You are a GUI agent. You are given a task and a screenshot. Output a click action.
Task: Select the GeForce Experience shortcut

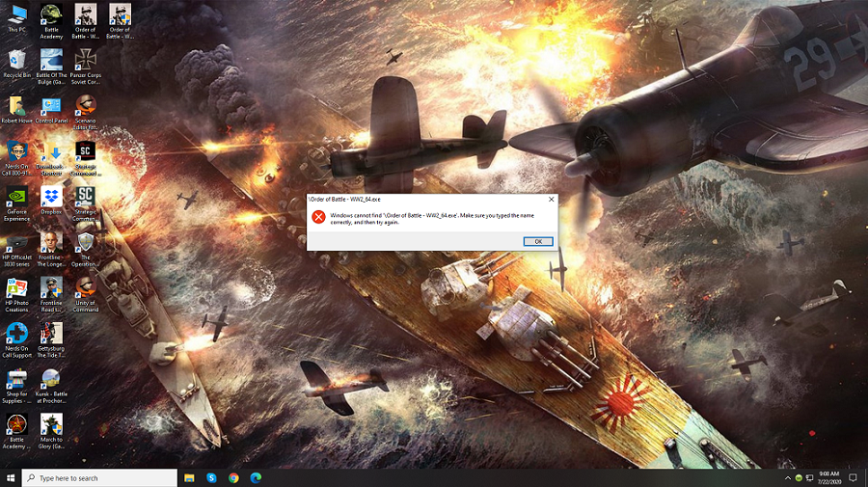(17, 203)
